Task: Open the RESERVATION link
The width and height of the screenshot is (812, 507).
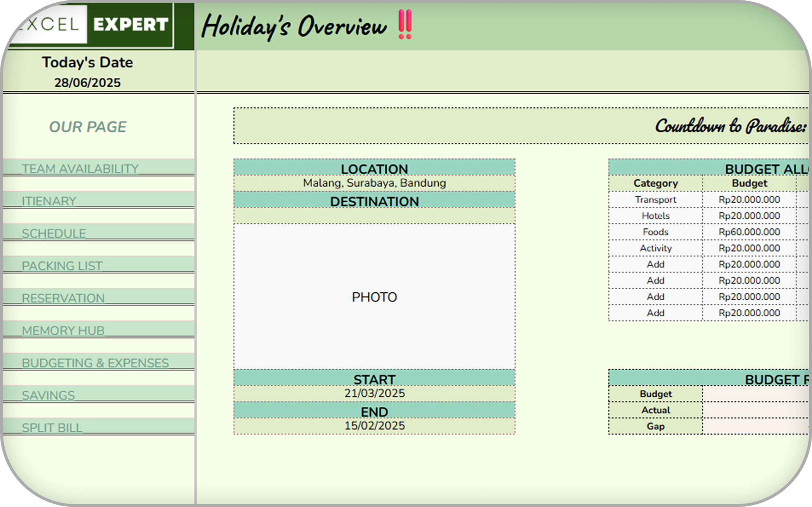Action: click(63, 298)
